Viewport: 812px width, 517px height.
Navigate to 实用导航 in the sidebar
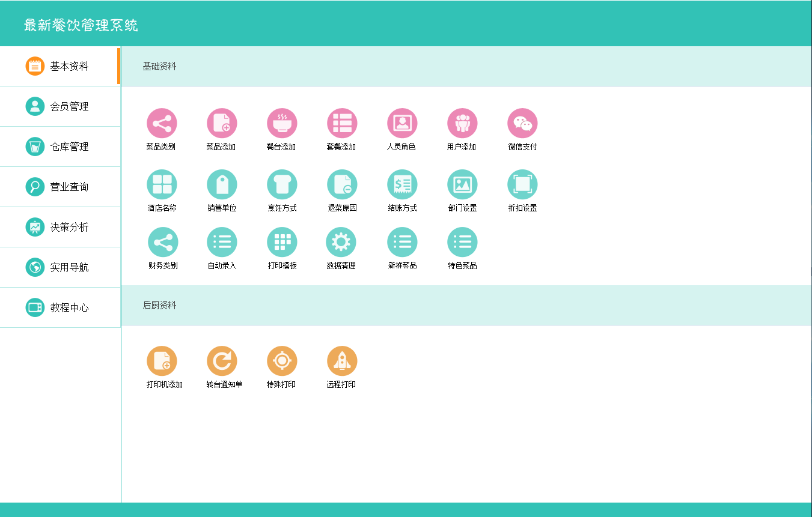tap(60, 267)
